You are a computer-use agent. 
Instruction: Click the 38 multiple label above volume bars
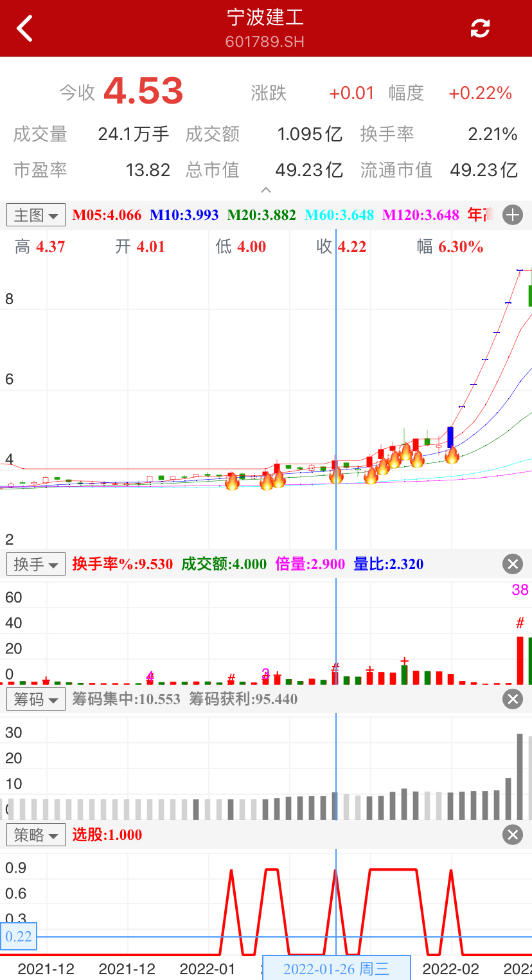(x=520, y=590)
